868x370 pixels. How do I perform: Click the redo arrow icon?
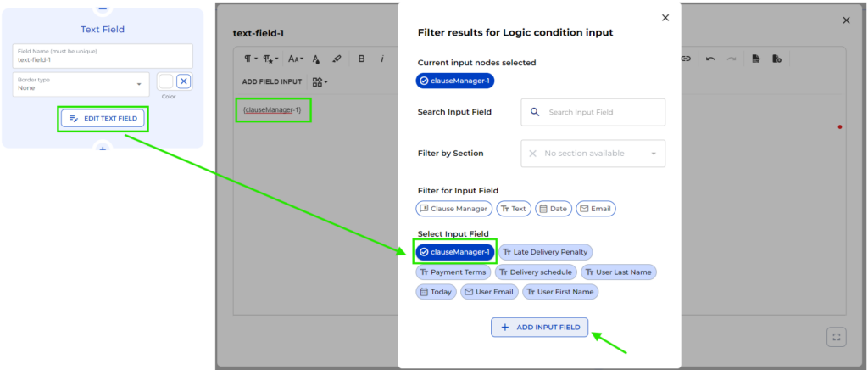[x=732, y=59]
